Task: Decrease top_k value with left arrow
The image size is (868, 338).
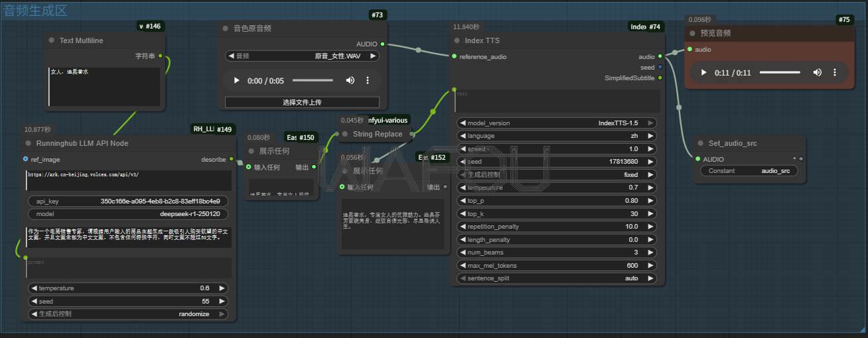Action: pyautogui.click(x=462, y=214)
